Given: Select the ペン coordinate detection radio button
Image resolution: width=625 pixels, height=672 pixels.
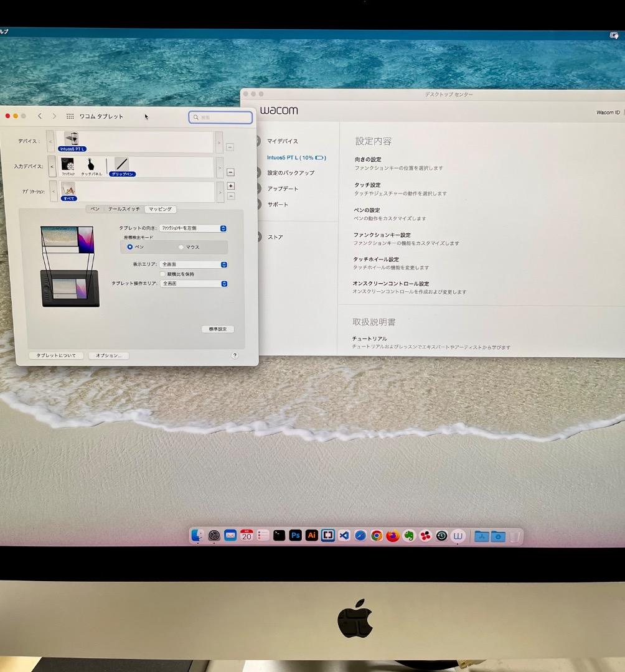Looking at the screenshot, I should coord(130,246).
